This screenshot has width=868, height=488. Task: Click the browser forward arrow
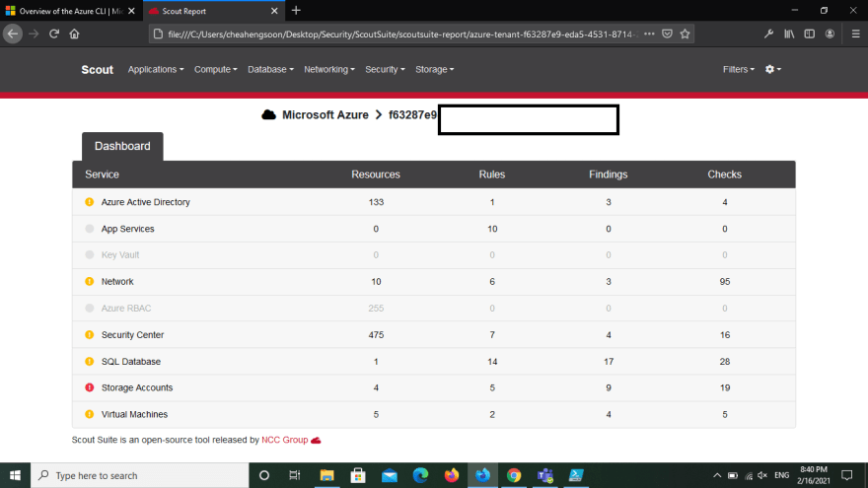34,34
